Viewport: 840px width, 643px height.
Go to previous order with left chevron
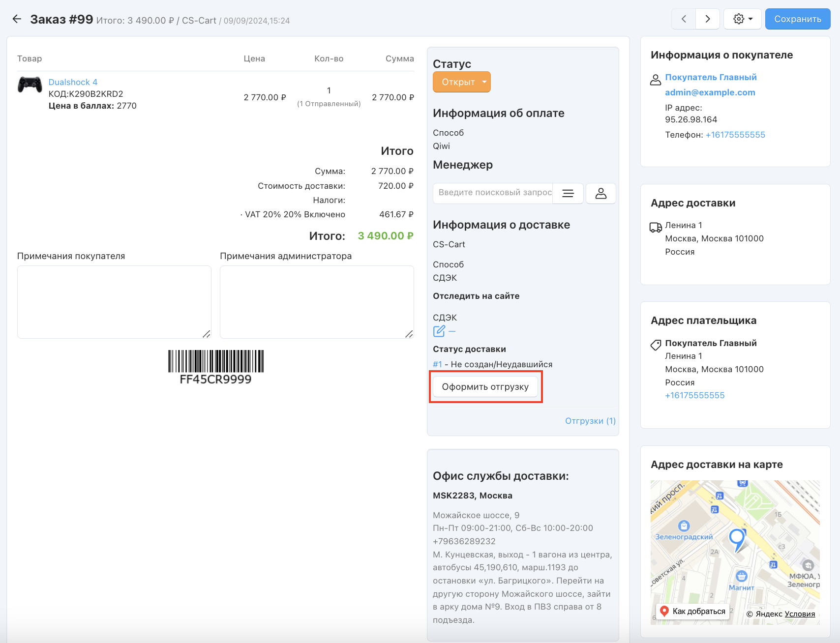(684, 19)
